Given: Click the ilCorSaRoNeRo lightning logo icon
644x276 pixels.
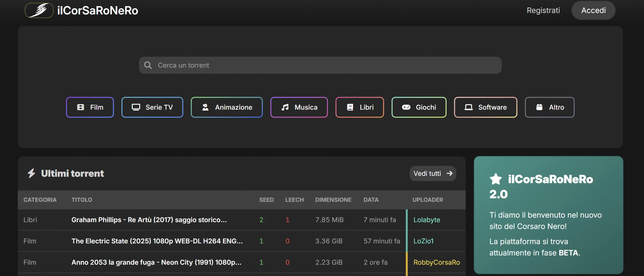Looking at the screenshot, I should 39,11.
